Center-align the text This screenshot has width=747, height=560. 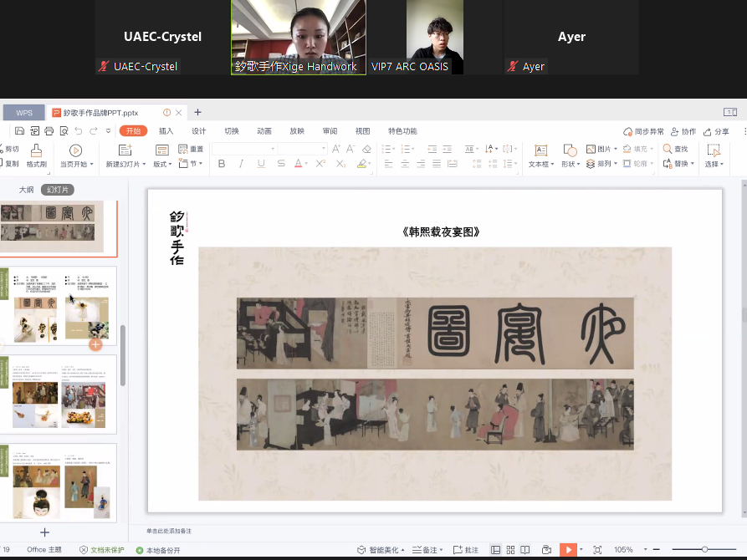(x=405, y=164)
